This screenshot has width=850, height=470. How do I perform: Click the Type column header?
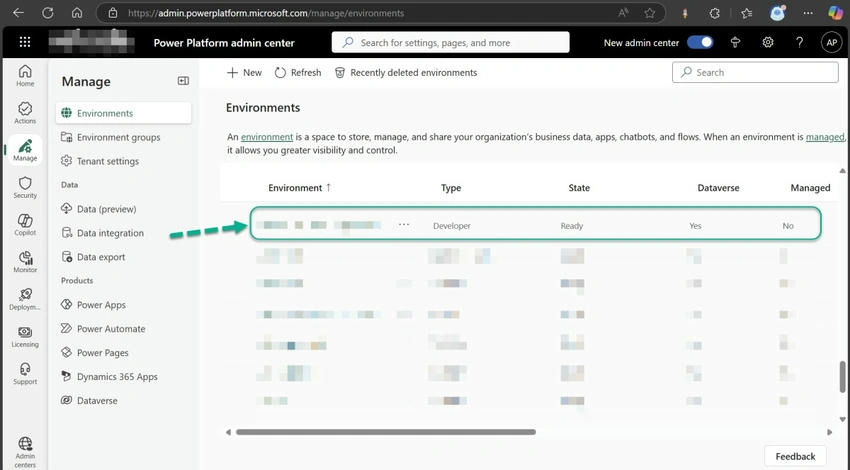pyautogui.click(x=451, y=188)
